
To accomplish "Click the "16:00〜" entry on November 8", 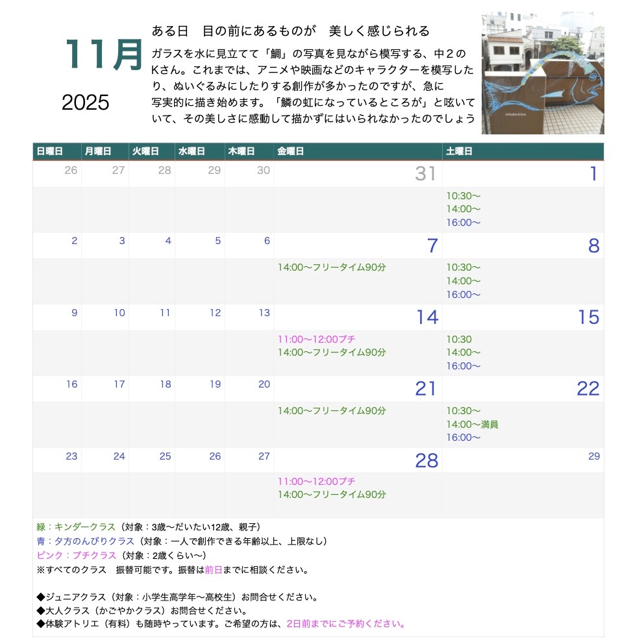I will click(464, 295).
